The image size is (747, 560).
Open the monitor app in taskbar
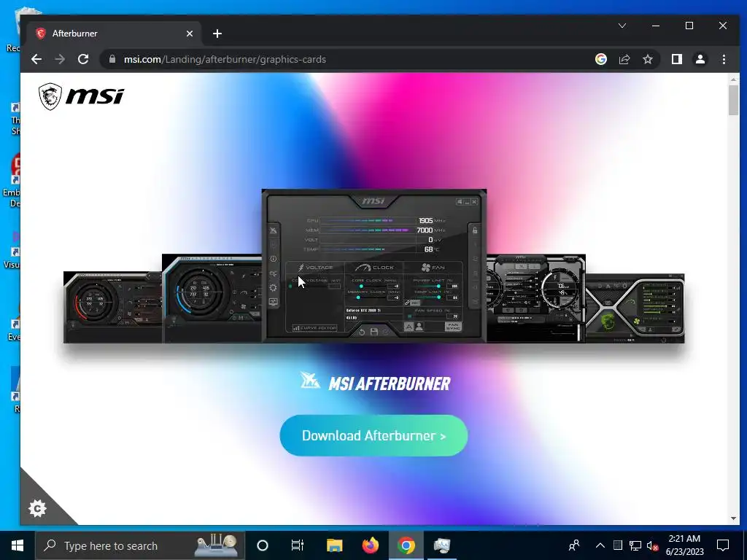point(441,545)
